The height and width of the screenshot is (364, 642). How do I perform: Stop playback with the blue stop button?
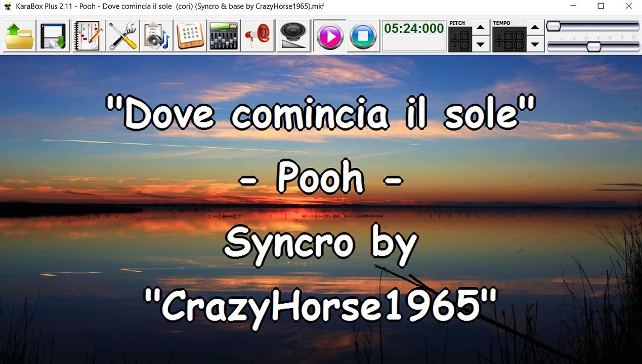click(x=363, y=36)
